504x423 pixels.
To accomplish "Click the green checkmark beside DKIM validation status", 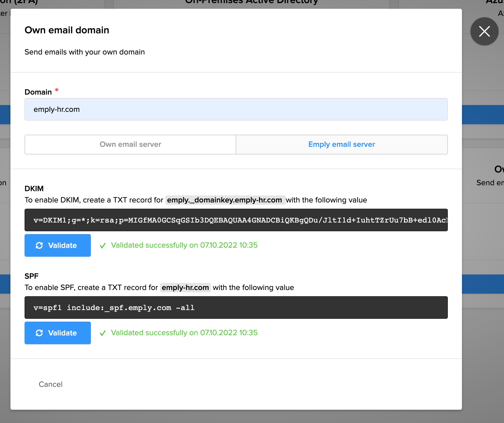I will click(x=103, y=246).
